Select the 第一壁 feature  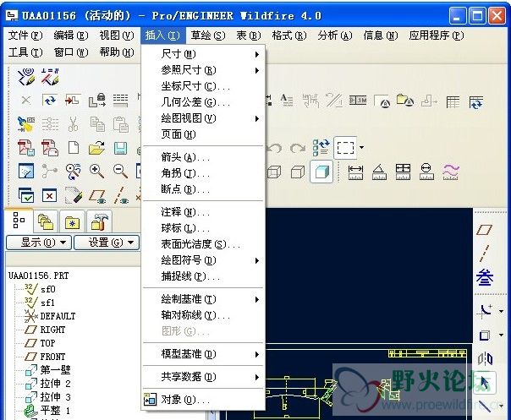click(x=48, y=370)
